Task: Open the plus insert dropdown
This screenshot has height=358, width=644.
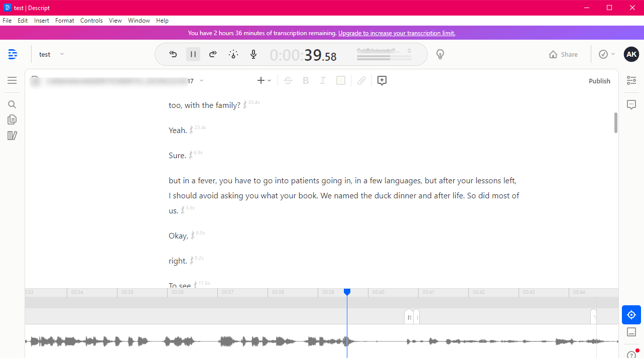Action: (264, 80)
